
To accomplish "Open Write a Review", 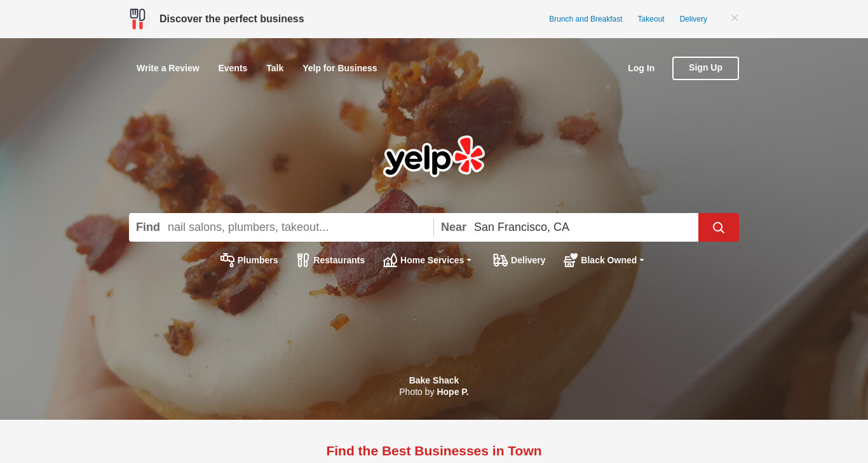I will tap(168, 68).
